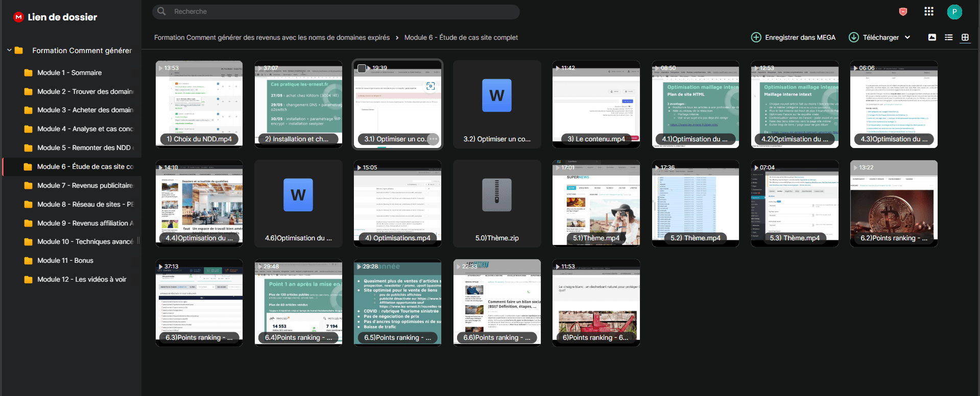This screenshot has height=396, width=980.
Task: Open the 1) Choix du NDD.mp4 thumbnail
Action: 199,104
